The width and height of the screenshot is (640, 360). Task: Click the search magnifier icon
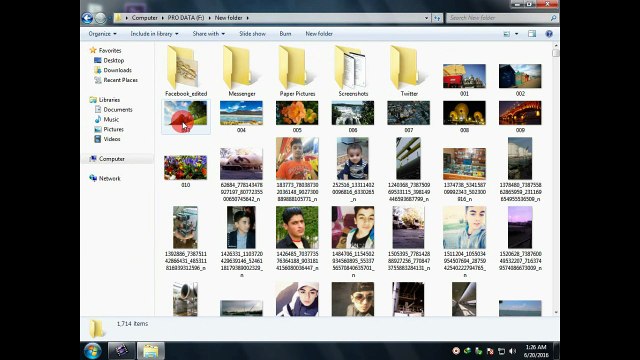pos(553,18)
